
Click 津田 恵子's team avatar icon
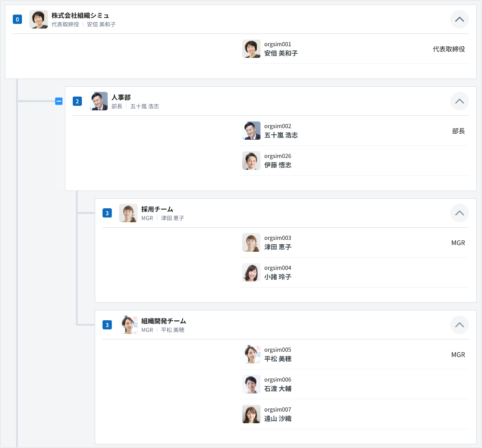tap(128, 213)
